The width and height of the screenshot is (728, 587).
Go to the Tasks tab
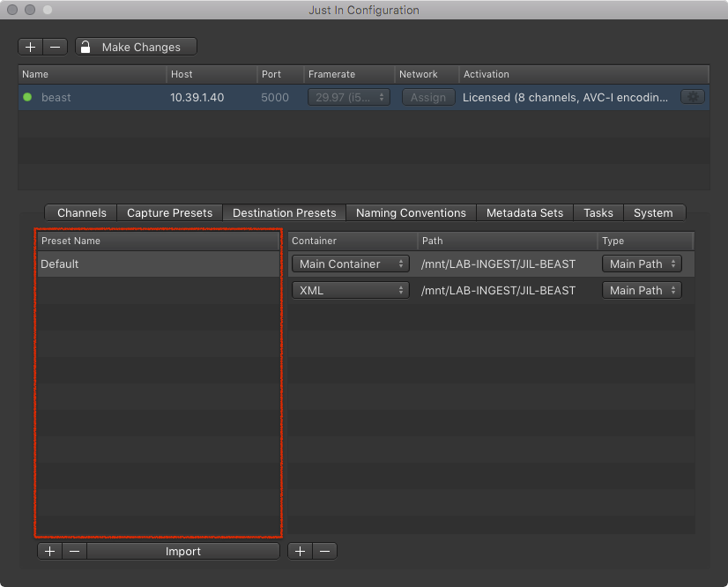click(598, 212)
